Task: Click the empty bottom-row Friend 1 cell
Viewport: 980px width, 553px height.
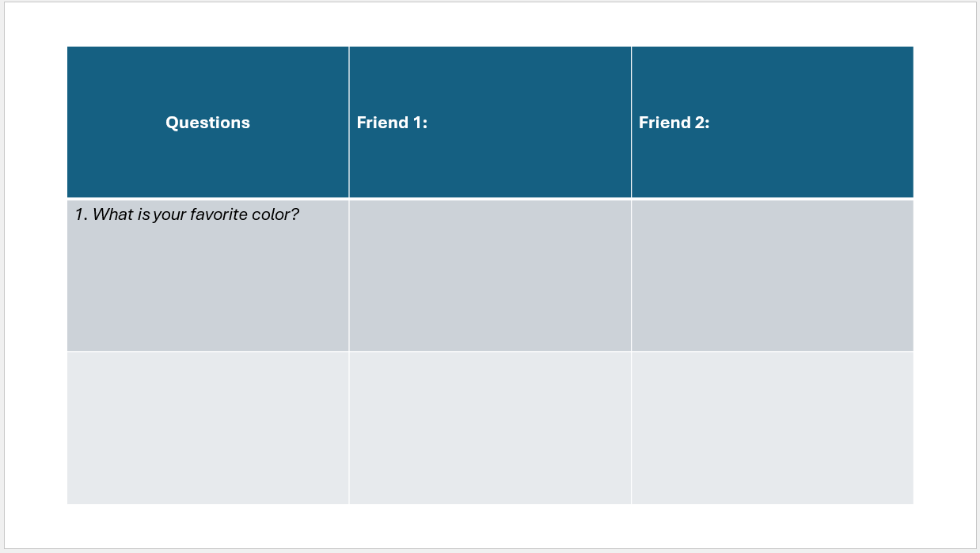Action: point(490,428)
